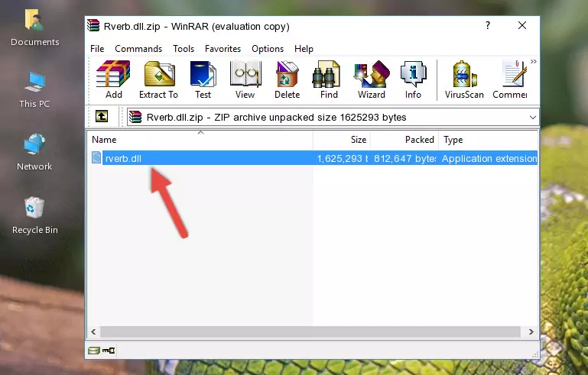Viewport: 588px width, 375px height.
Task: Click the rverb.dll file icon
Action: click(96, 158)
